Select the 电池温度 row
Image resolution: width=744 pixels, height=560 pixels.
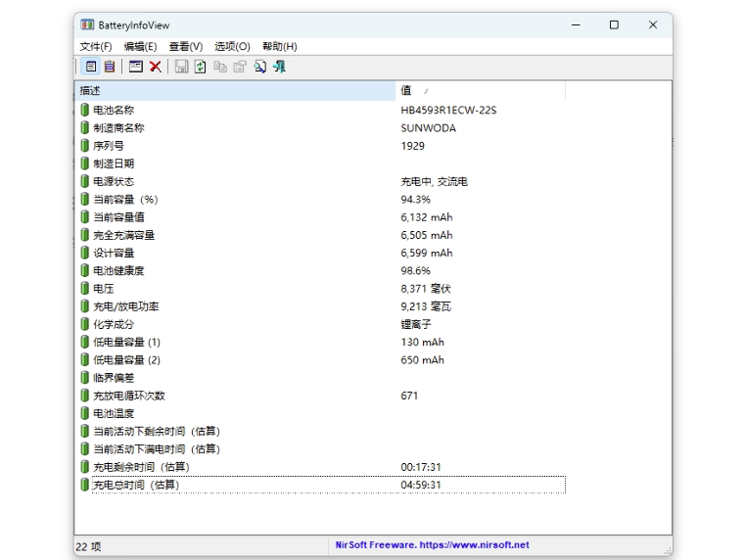coord(323,414)
